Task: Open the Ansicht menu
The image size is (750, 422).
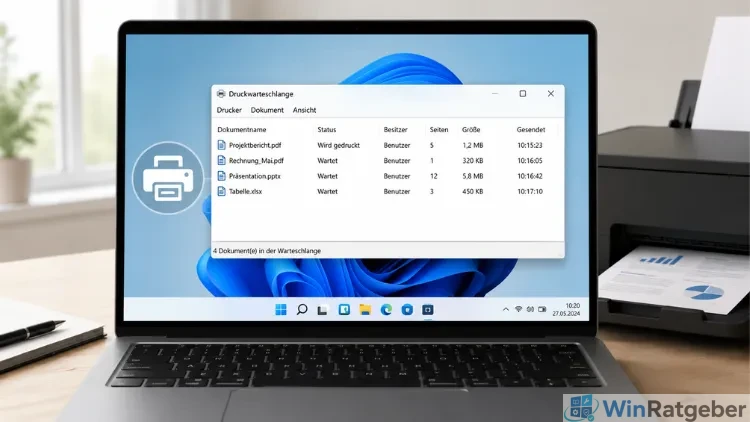Action: pos(304,110)
